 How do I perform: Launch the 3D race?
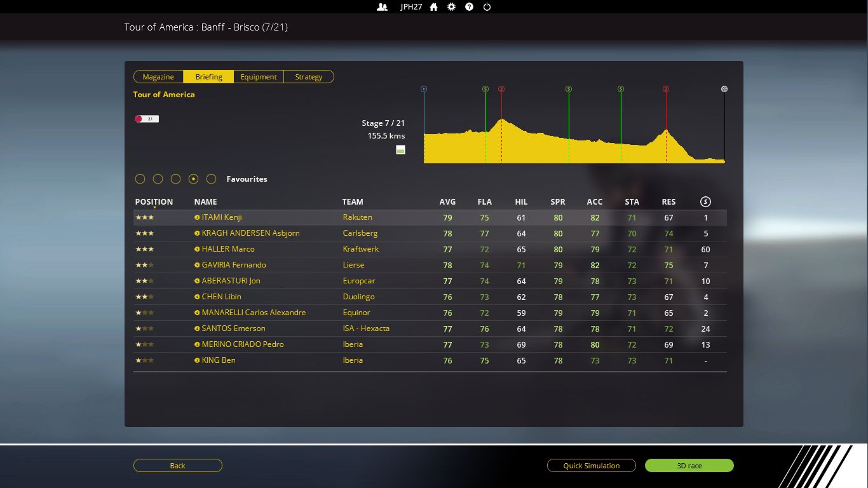689,466
